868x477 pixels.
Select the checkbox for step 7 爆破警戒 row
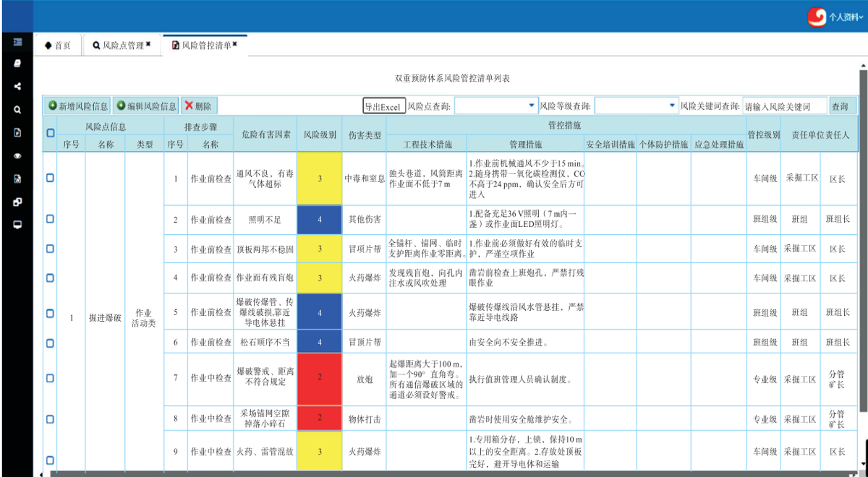(x=50, y=378)
